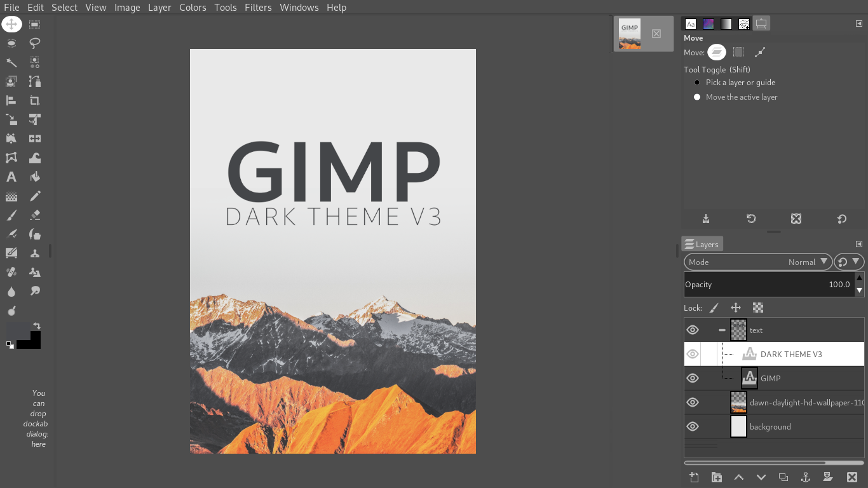
Task: Select the Select by Color tool
Action: click(35, 62)
